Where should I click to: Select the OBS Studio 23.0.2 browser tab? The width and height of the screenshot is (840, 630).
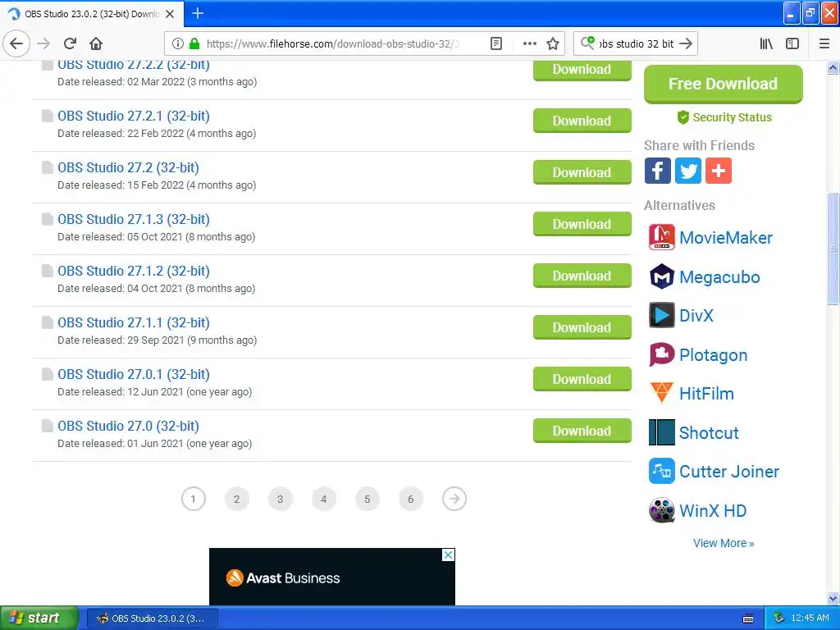point(92,14)
